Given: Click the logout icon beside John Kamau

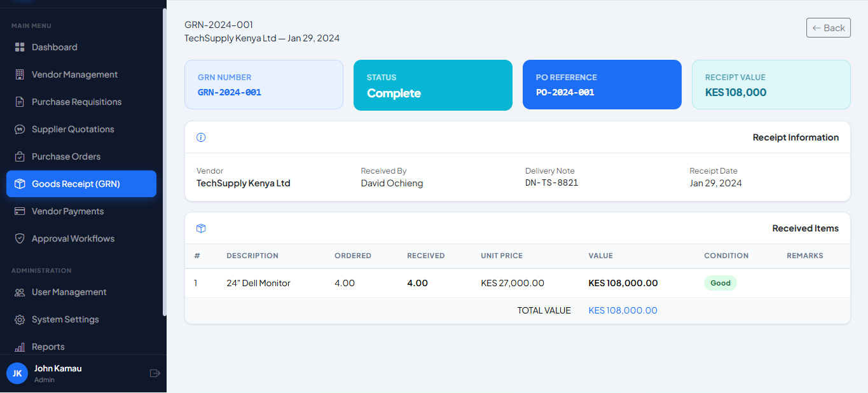Looking at the screenshot, I should click(x=155, y=373).
